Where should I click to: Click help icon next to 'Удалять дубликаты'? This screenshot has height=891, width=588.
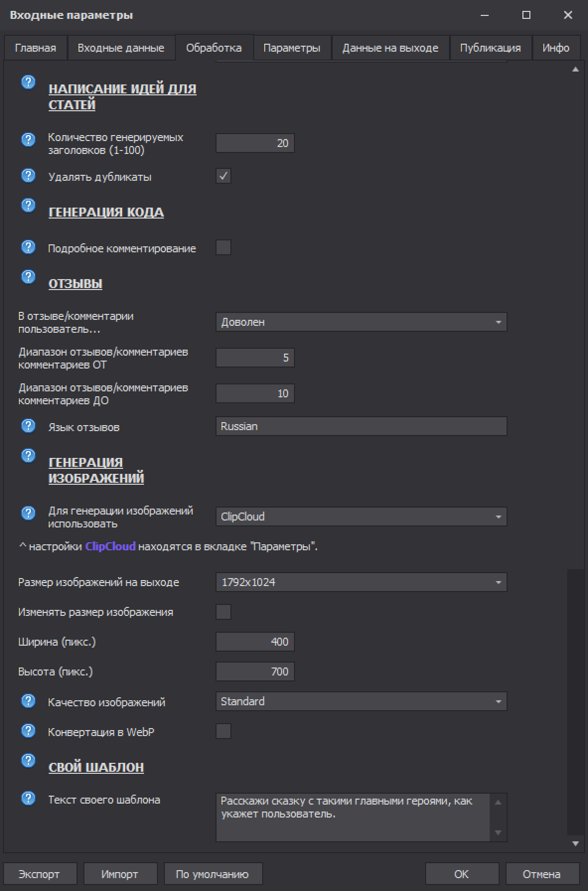click(x=28, y=175)
